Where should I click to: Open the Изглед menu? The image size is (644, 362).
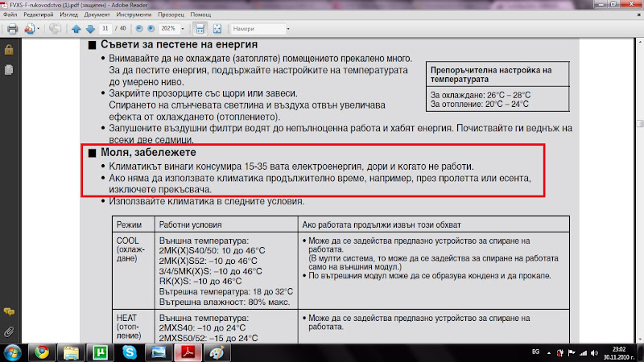tap(68, 14)
